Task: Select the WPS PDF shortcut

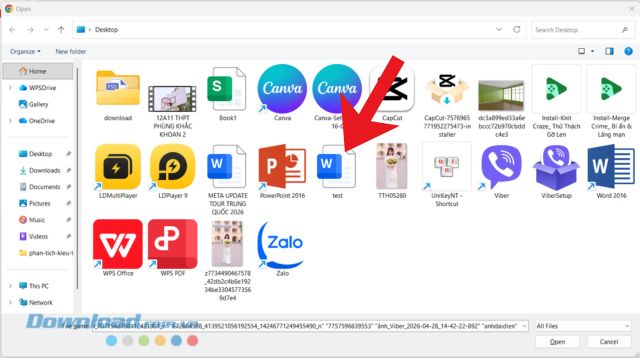Action: click(172, 244)
